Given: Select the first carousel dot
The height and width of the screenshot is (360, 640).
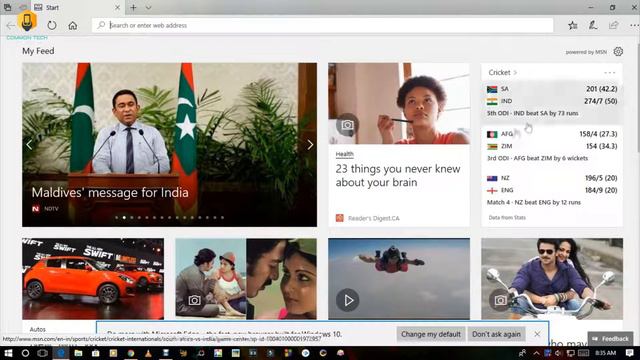Looking at the screenshot, I should tap(117, 218).
